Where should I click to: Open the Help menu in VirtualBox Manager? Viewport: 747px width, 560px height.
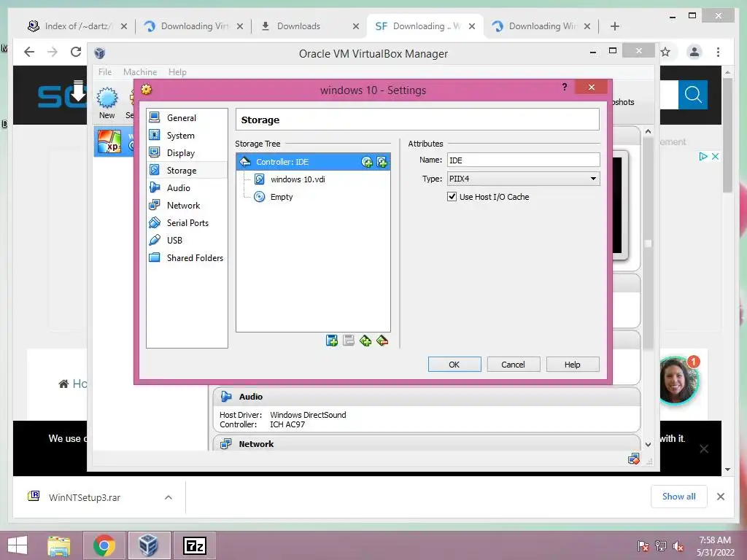pyautogui.click(x=177, y=72)
